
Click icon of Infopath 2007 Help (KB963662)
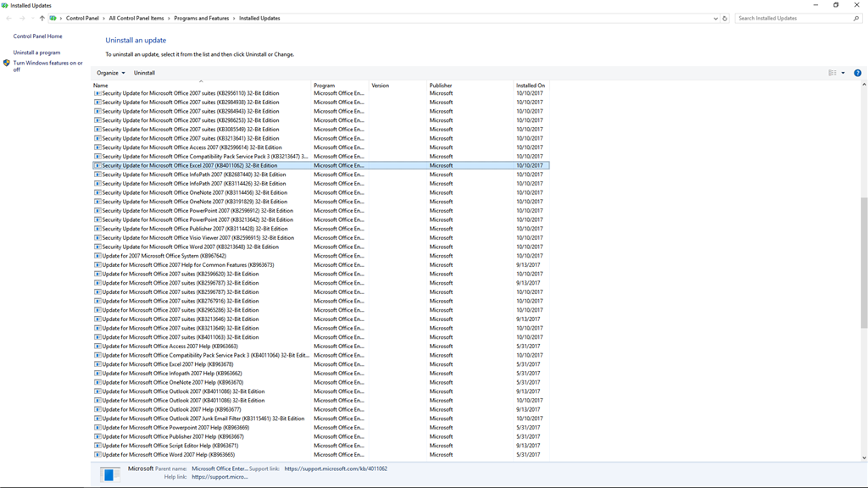click(97, 374)
